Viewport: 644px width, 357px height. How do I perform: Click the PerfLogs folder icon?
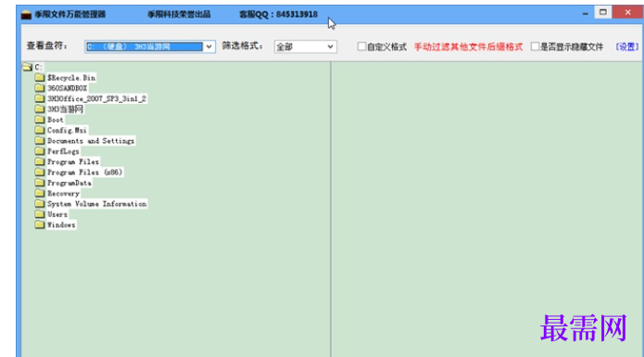coord(40,151)
